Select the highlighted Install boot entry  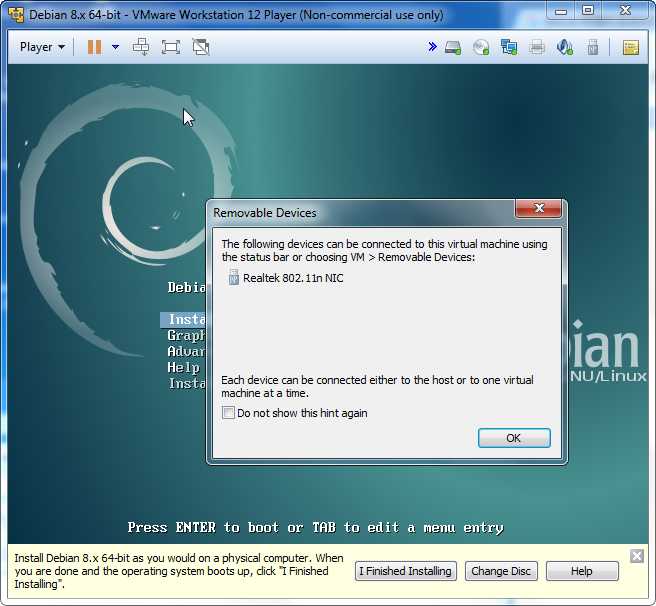(184, 320)
